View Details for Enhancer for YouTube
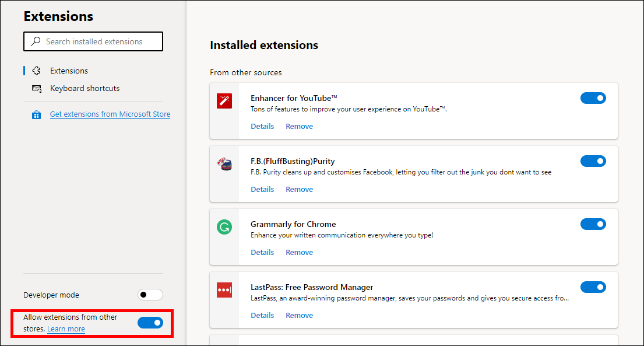Screen dimensions: 644x346 [262, 126]
